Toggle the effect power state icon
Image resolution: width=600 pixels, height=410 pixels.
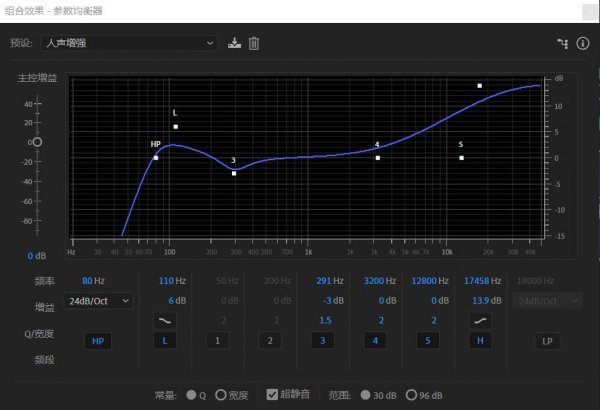[x=583, y=43]
